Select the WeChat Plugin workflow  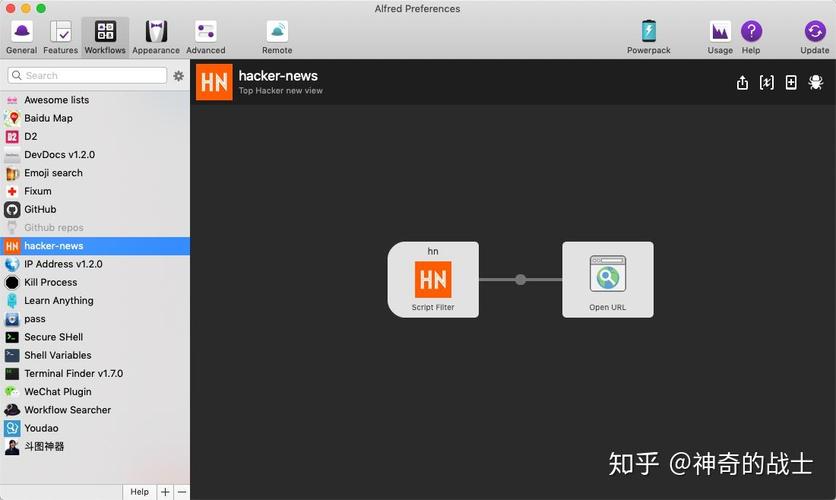tap(95, 391)
